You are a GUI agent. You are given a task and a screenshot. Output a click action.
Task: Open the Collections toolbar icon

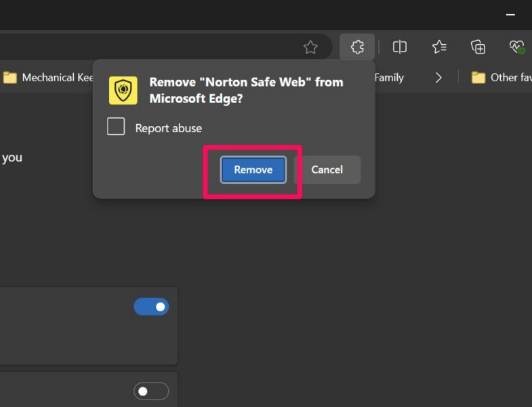[x=478, y=47]
